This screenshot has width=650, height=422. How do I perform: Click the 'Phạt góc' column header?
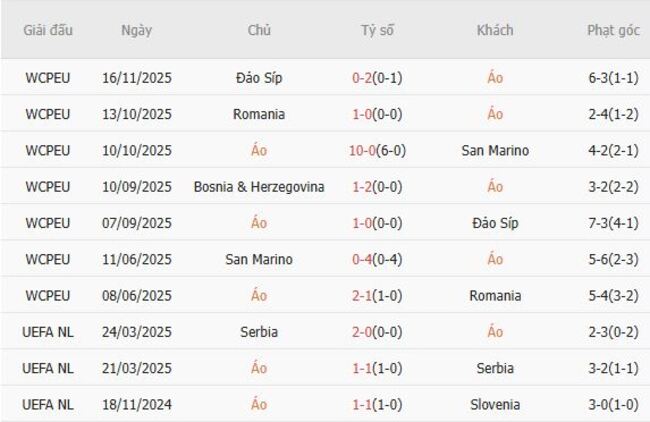(613, 30)
